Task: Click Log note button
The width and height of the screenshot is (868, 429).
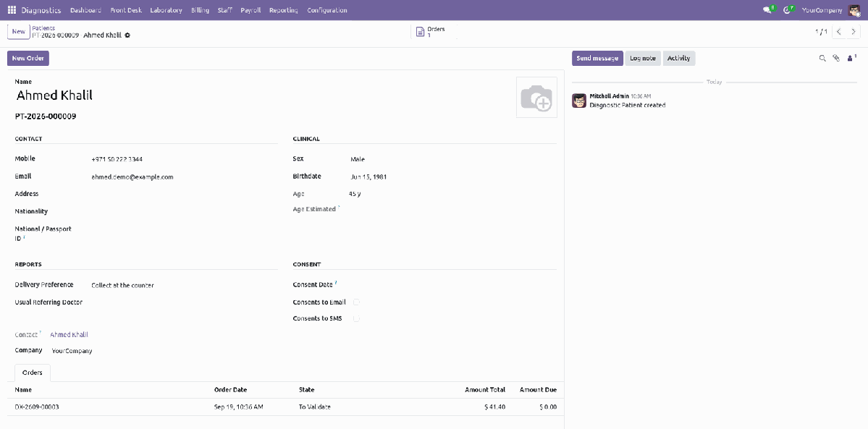Action: (643, 58)
